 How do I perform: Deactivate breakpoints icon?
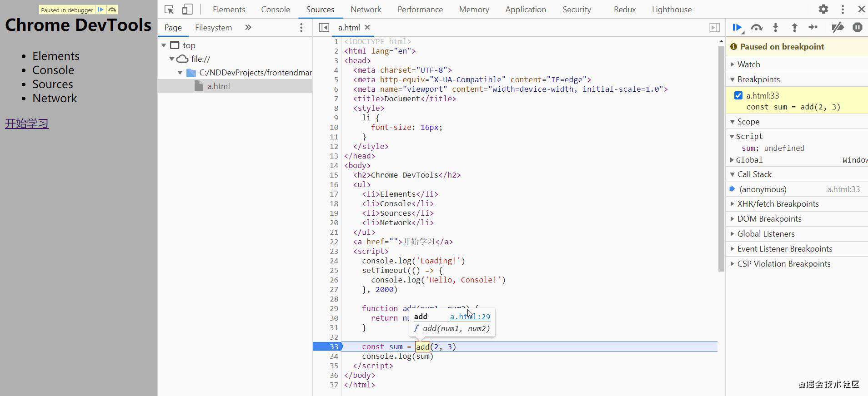pos(838,28)
